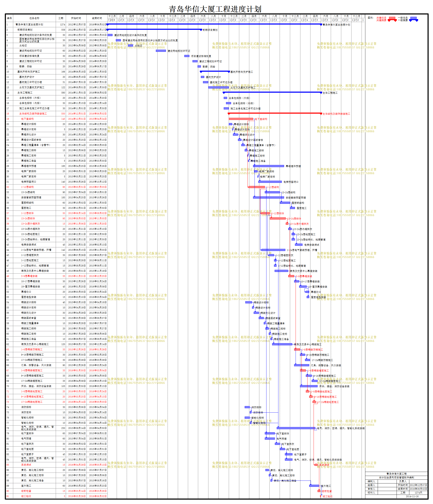This screenshot has height=504, width=433.
Task: Click the blue summary bar for 基坑开挖与支护施工
Action: [x=215, y=71]
